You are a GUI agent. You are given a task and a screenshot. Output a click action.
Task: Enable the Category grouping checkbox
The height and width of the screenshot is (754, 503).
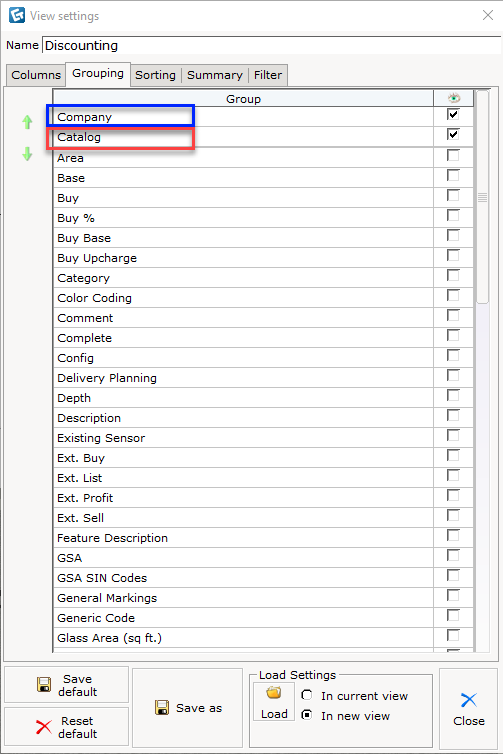click(x=453, y=275)
